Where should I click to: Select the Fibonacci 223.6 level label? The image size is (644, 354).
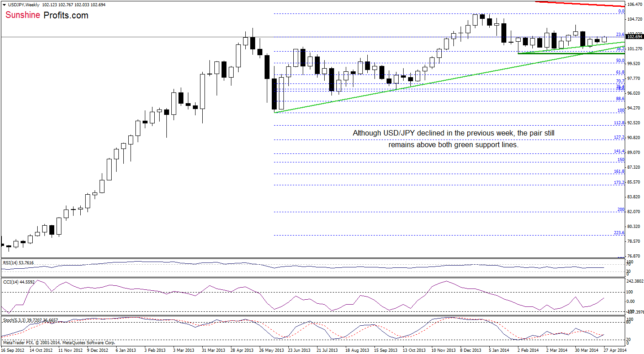(x=620, y=233)
